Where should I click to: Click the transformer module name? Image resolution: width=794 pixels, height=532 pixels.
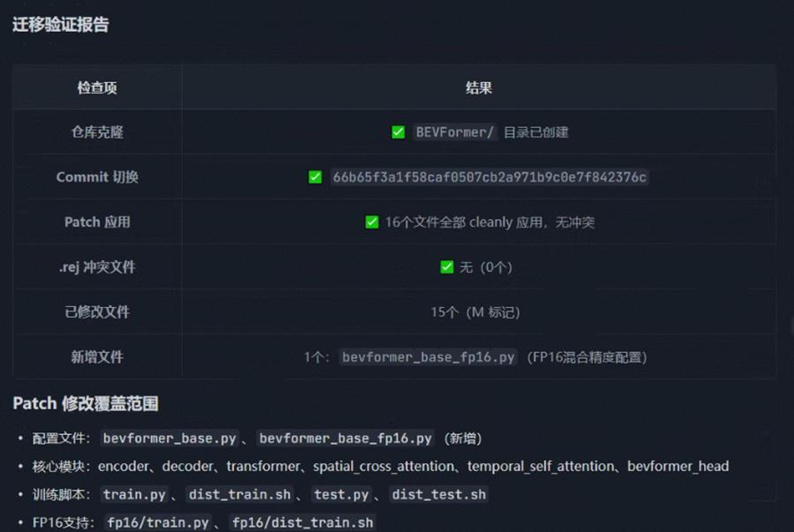point(263,466)
